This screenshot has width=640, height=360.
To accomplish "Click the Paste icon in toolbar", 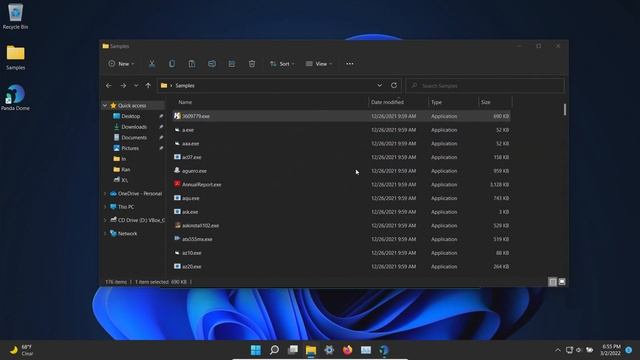I will pyautogui.click(x=192, y=64).
